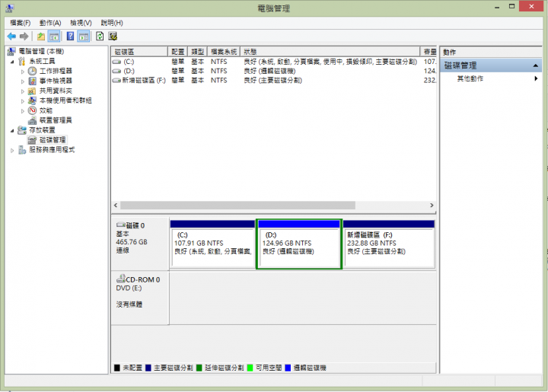The width and height of the screenshot is (548, 392).
Task: Click the scroll right arrow of volume list
Action: coord(432,205)
